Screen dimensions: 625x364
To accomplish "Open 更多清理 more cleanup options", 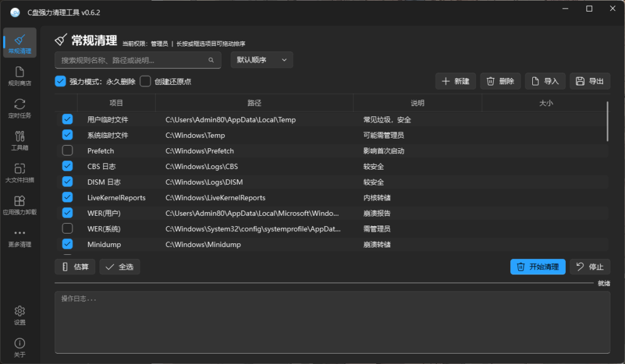I will coord(20,237).
